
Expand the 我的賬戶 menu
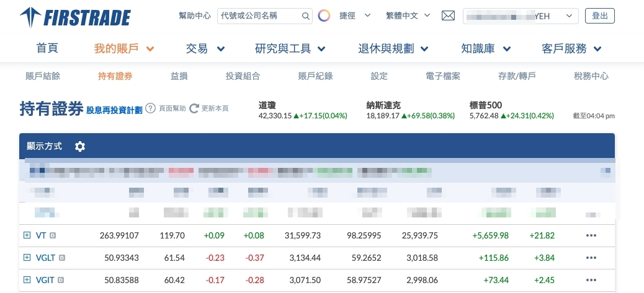click(x=123, y=49)
